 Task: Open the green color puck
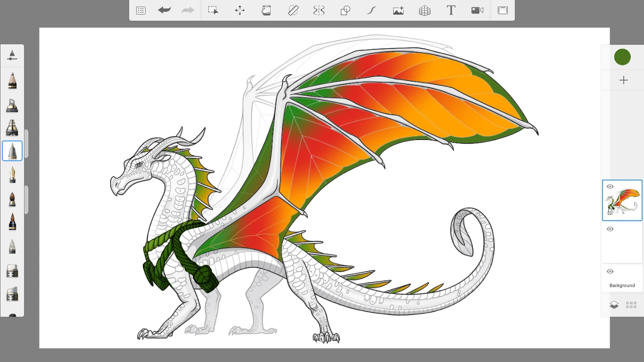pyautogui.click(x=622, y=57)
